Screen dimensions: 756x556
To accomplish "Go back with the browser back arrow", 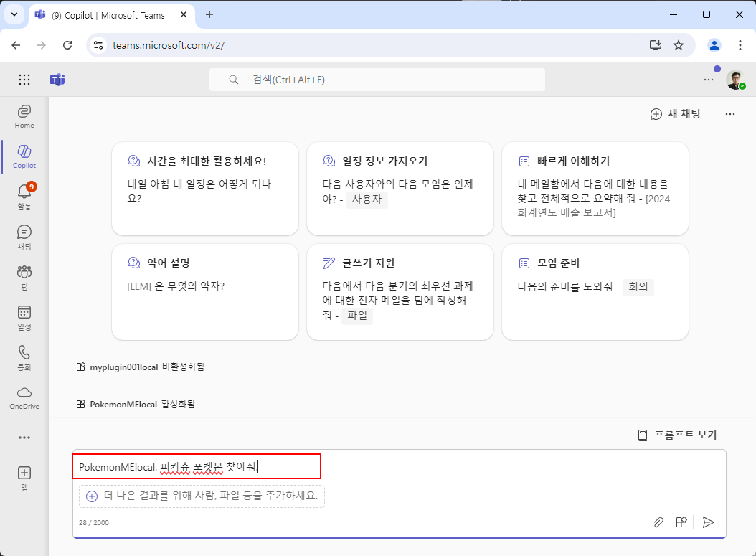I will click(x=16, y=45).
